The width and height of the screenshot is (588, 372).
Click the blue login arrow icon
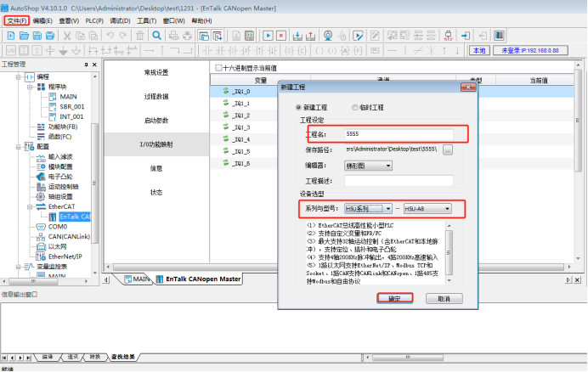click(x=466, y=36)
